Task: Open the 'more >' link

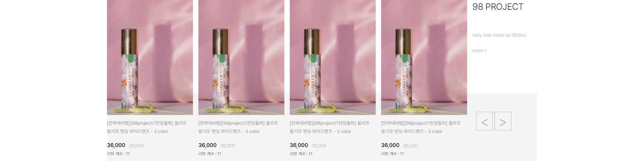Action: point(480,51)
